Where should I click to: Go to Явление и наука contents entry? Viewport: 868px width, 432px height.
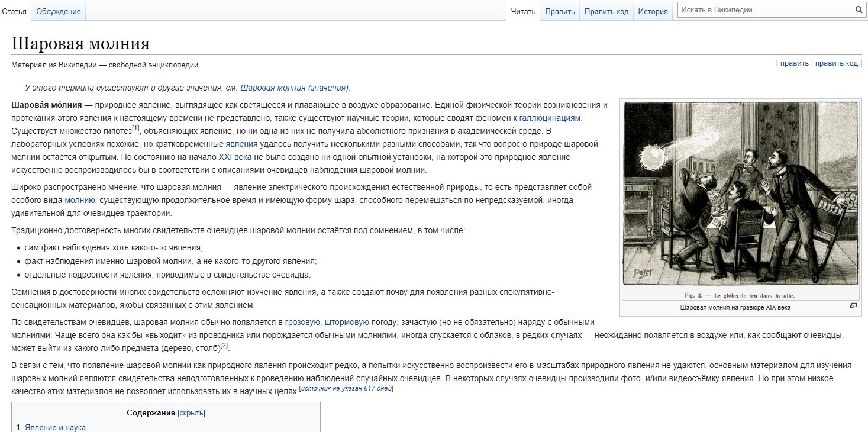[x=55, y=427]
